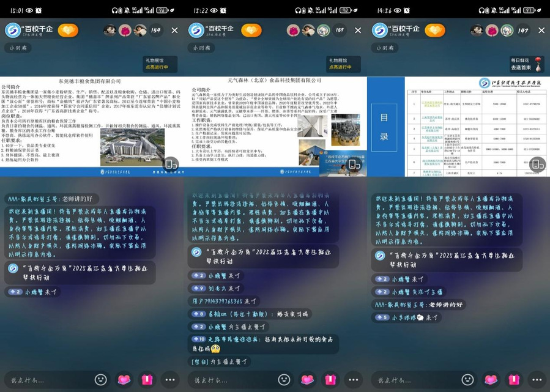Image resolution: width=550 pixels, height=392 pixels.
Task: Tap the rose viewer avatar in the 154-viewer stream
Action: tap(125, 31)
